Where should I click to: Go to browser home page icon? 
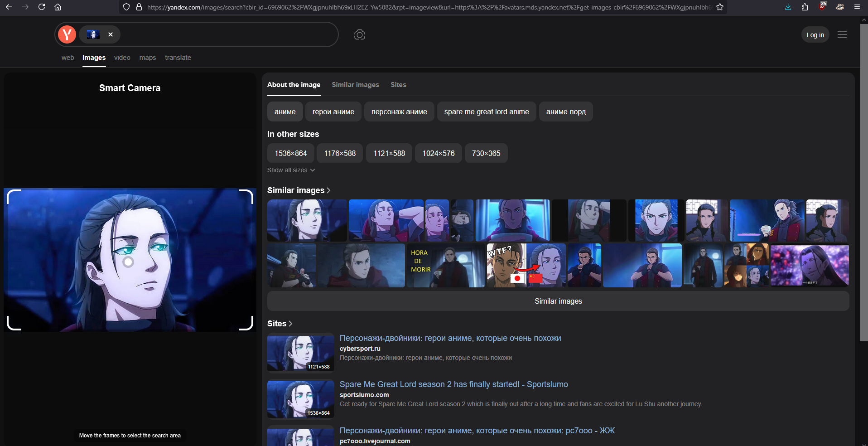[x=58, y=7]
